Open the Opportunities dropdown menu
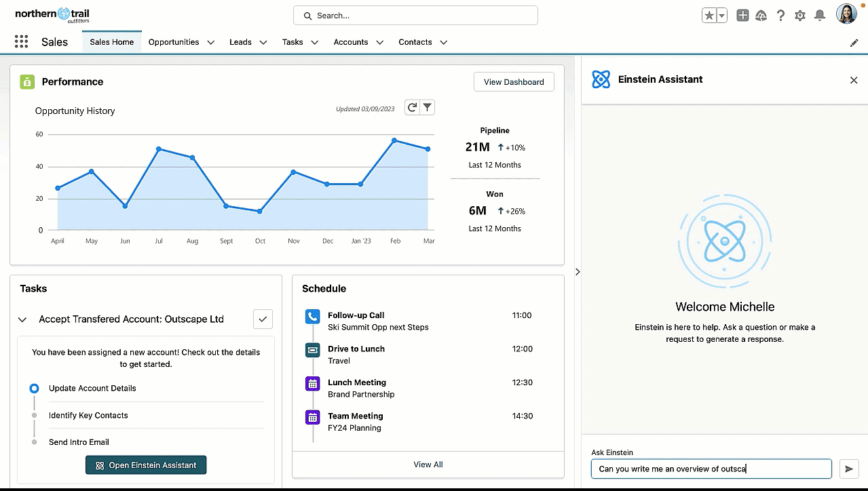The image size is (868, 491). 210,41
